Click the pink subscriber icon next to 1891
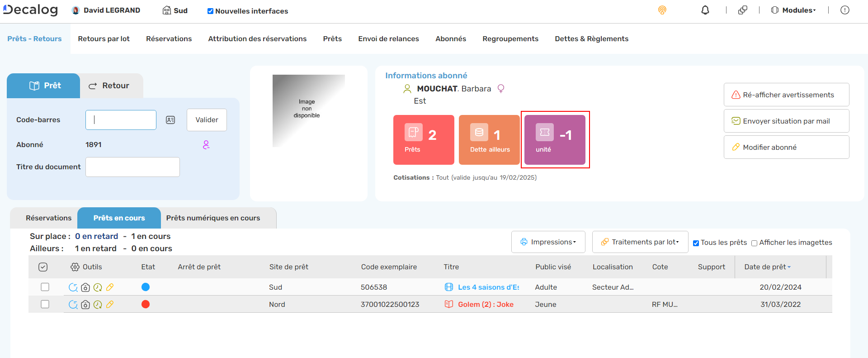Screen dimensions: 868x358 [206, 145]
